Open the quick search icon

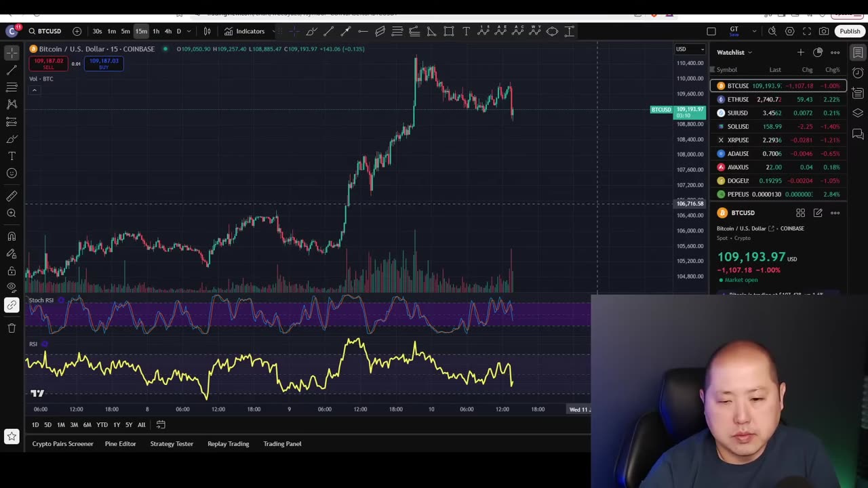coord(772,31)
